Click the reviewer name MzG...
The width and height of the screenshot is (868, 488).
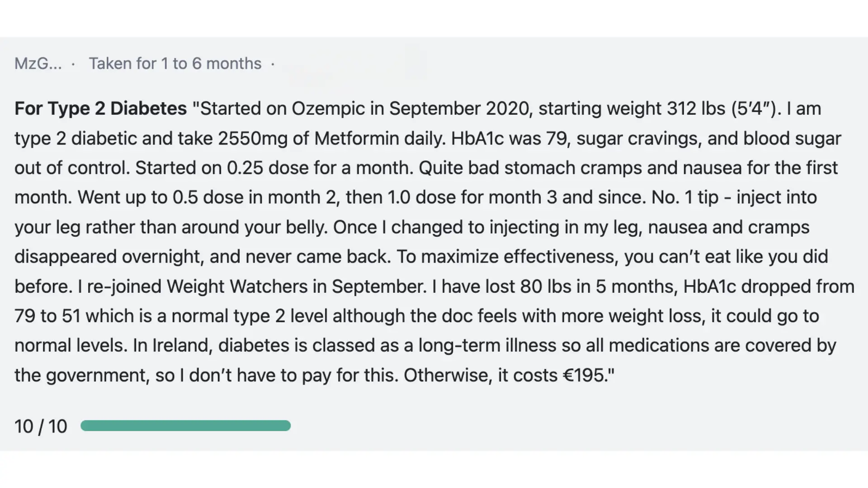[x=38, y=64]
